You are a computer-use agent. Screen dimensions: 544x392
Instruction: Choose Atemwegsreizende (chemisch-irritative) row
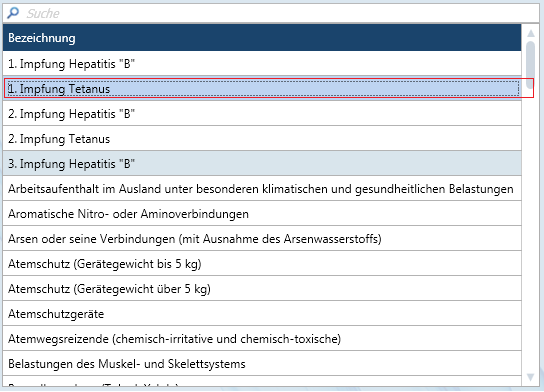pyautogui.click(x=262, y=339)
